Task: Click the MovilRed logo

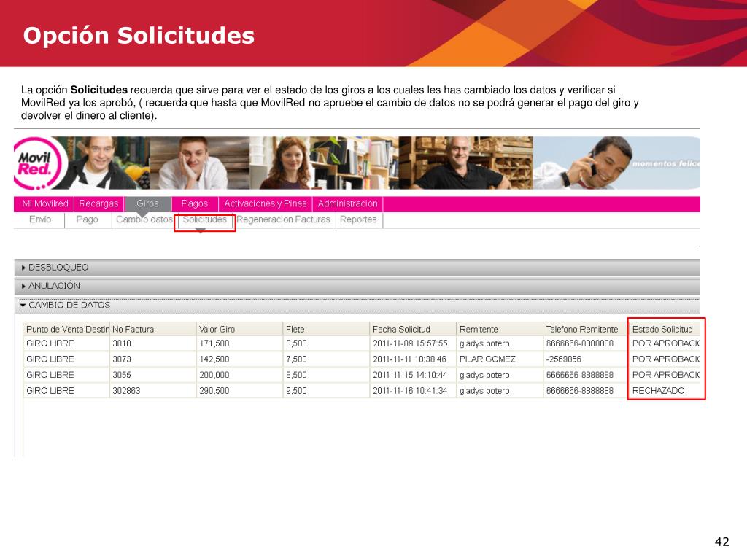Action: (x=39, y=163)
